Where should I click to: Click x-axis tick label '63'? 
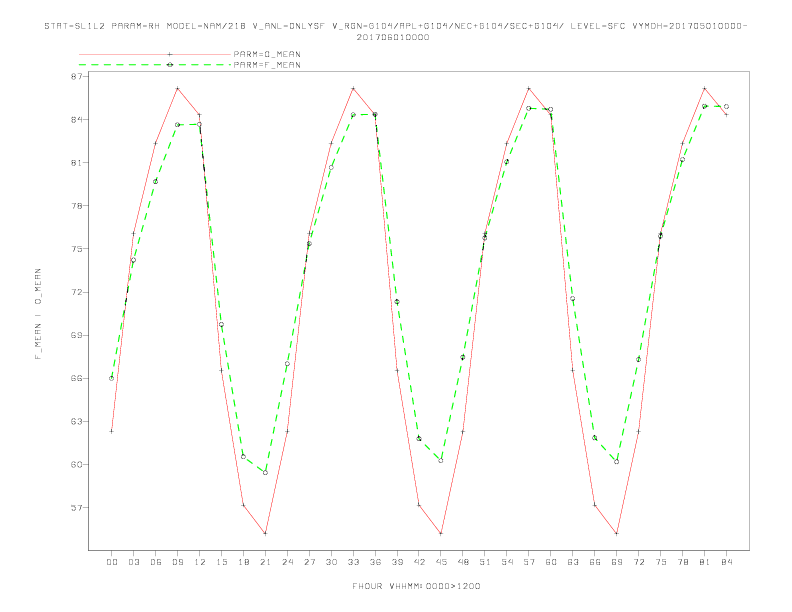tap(573, 562)
